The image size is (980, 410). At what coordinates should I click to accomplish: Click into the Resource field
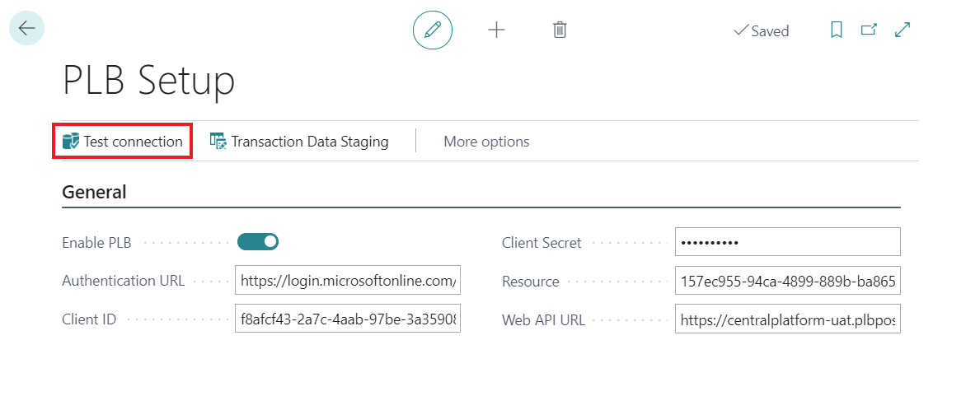click(x=787, y=281)
